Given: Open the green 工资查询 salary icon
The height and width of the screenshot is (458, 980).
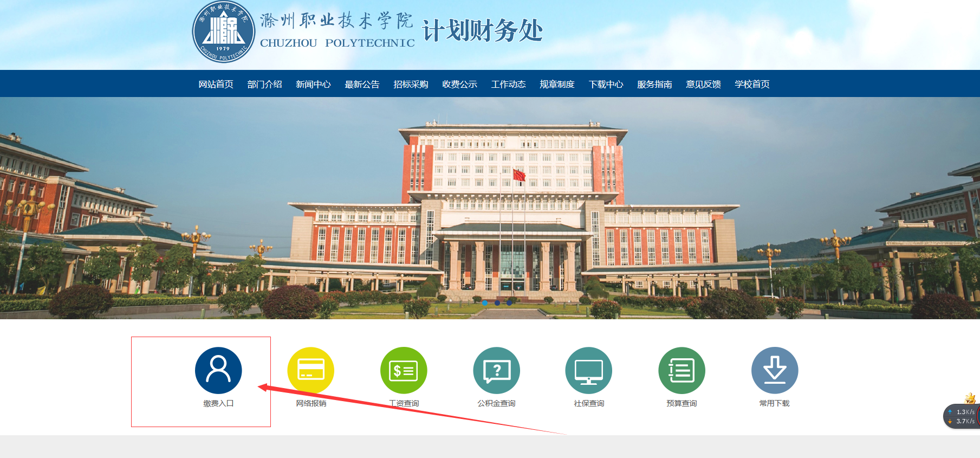Looking at the screenshot, I should click(404, 370).
